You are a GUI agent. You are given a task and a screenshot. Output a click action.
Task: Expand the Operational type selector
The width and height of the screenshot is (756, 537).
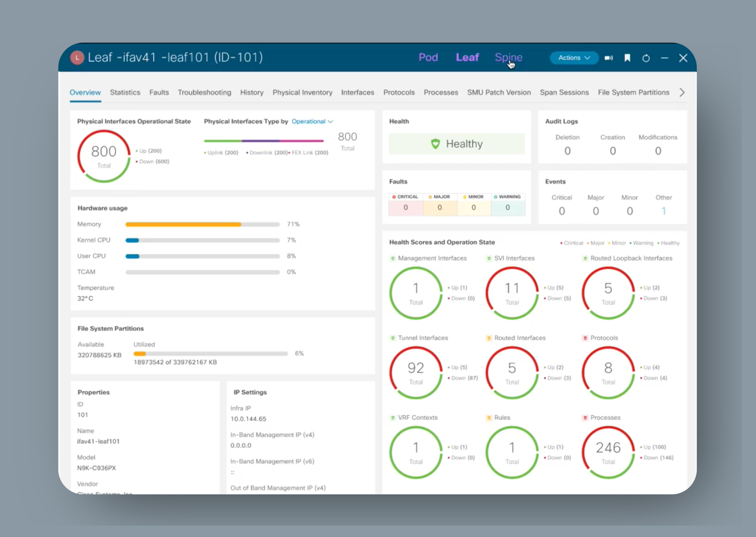coord(312,121)
